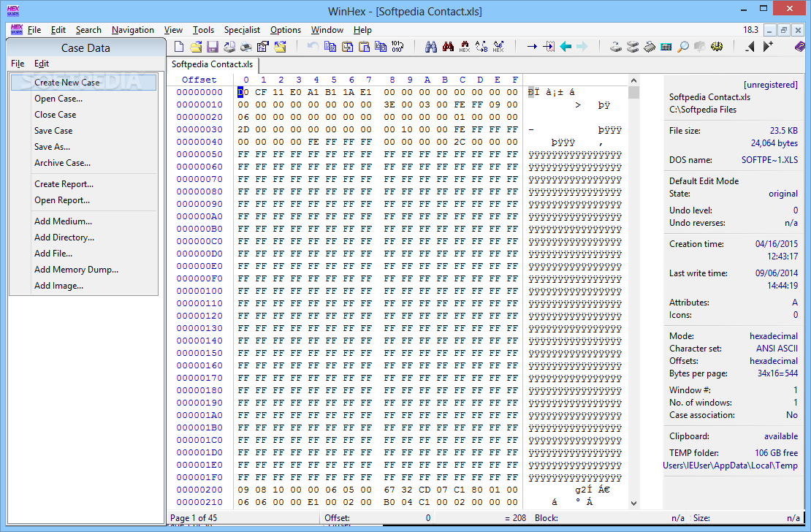This screenshot has width=811, height=532.
Task: Click the Open file folder icon
Action: (196, 47)
